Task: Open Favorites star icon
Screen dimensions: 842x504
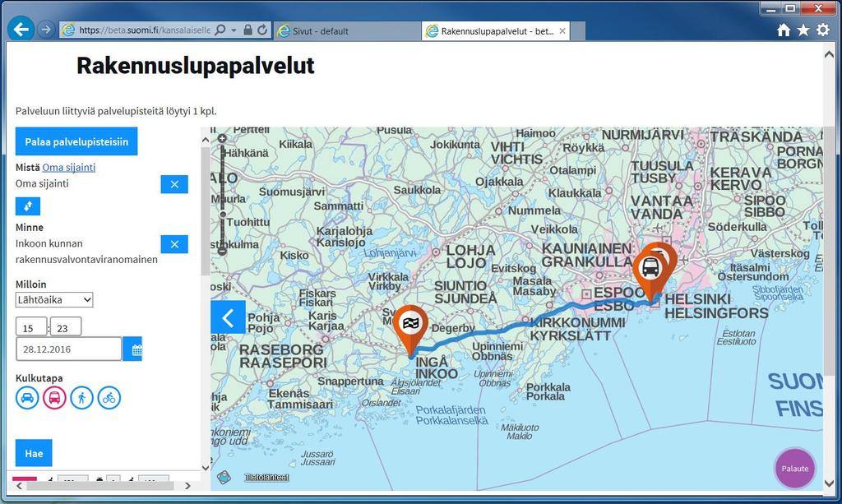Action: pos(803,30)
